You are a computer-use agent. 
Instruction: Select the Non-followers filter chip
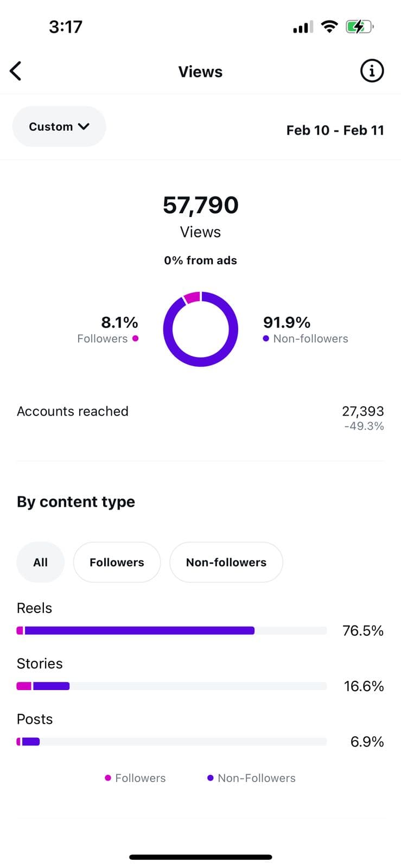click(x=226, y=562)
